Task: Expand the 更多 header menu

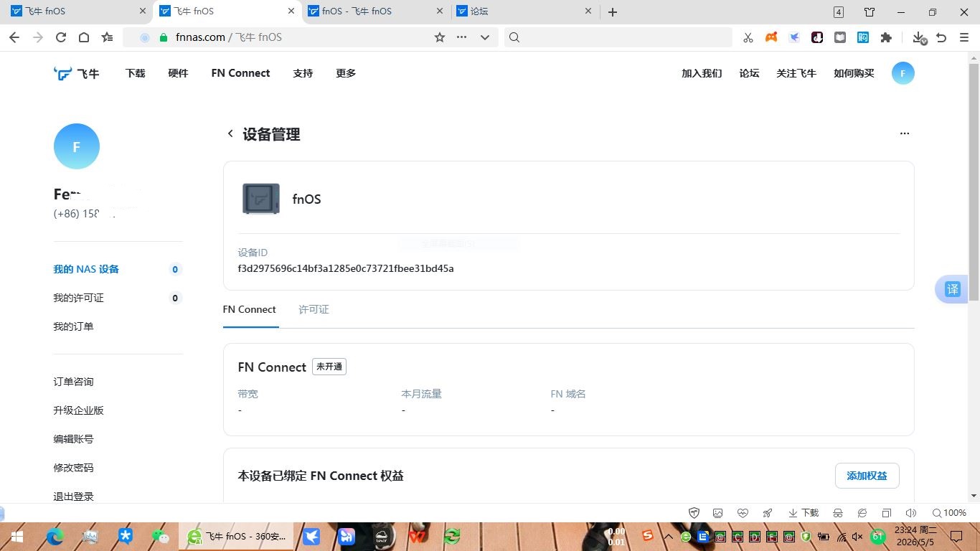Action: click(346, 73)
